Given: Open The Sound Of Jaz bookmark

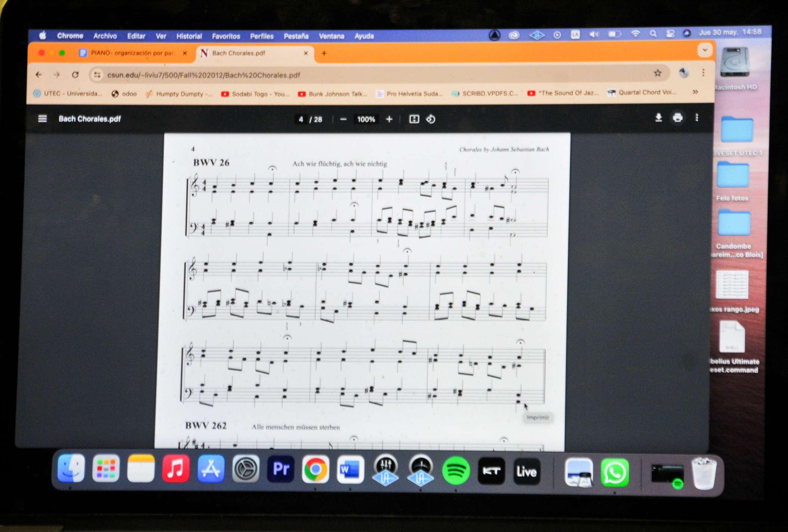Looking at the screenshot, I should pos(563,93).
